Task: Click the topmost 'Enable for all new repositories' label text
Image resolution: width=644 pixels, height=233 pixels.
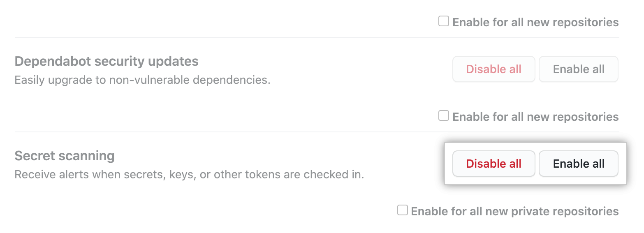Action: 535,22
